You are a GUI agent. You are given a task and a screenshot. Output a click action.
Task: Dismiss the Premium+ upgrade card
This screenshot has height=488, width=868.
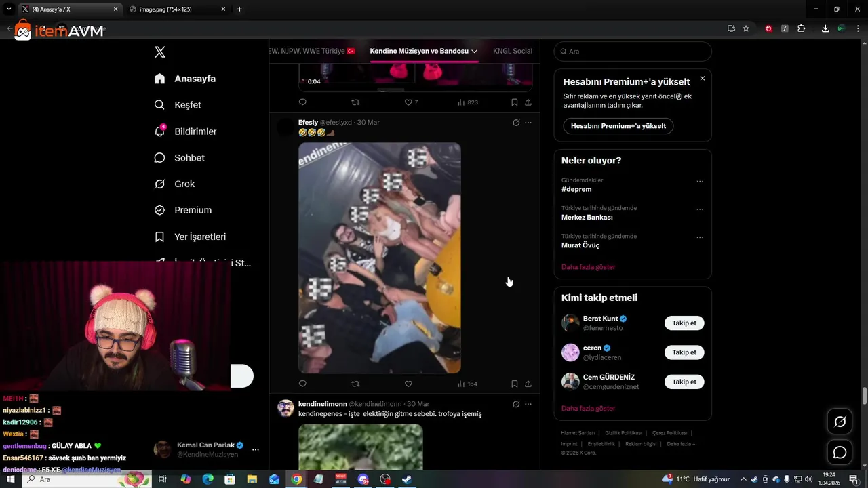tap(703, 79)
